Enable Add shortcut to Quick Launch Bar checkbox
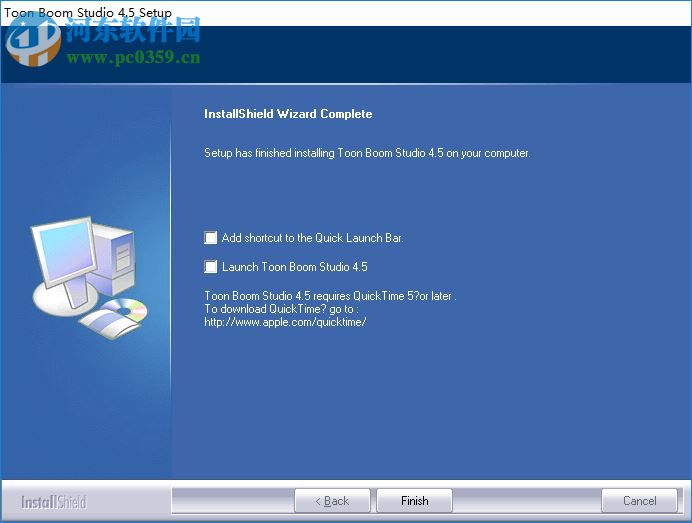The height and width of the screenshot is (523, 692). pos(211,238)
